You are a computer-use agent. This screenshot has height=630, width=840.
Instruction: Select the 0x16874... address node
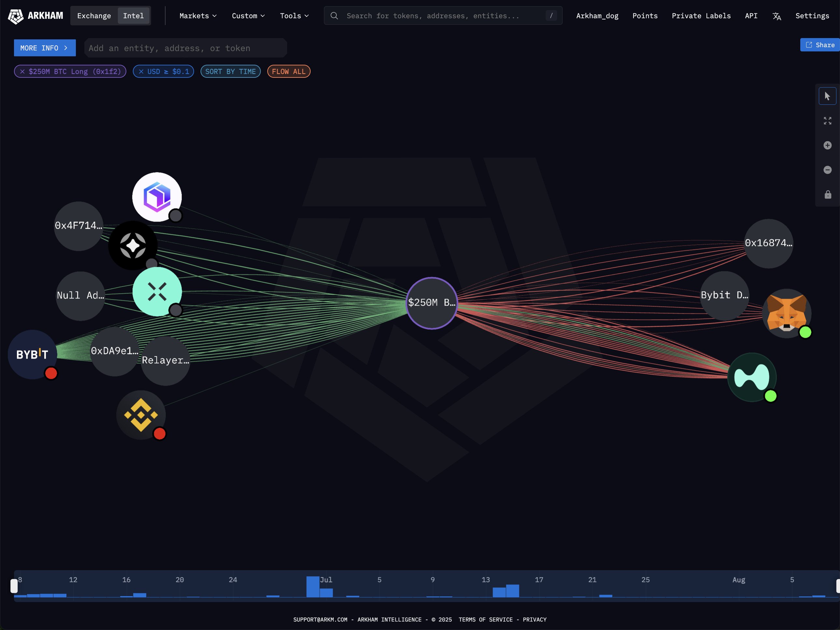pyautogui.click(x=769, y=243)
